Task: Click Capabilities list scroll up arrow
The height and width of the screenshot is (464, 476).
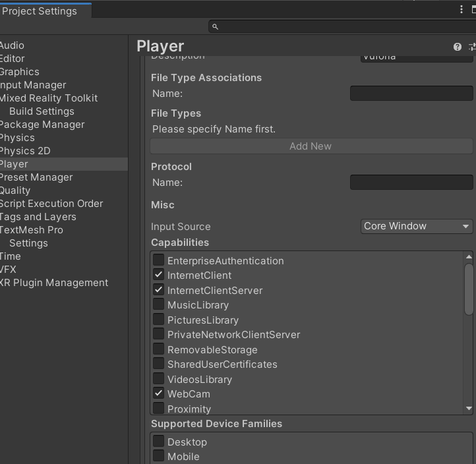Action: tap(469, 257)
